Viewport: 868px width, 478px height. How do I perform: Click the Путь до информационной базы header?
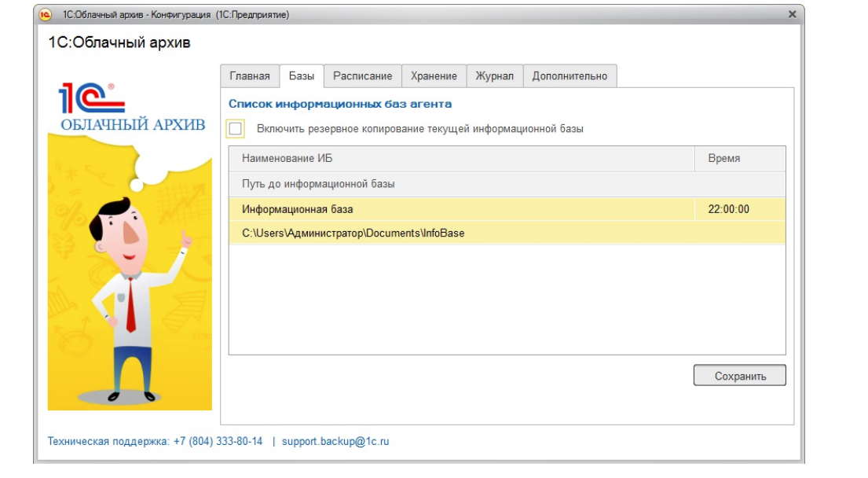(x=507, y=184)
